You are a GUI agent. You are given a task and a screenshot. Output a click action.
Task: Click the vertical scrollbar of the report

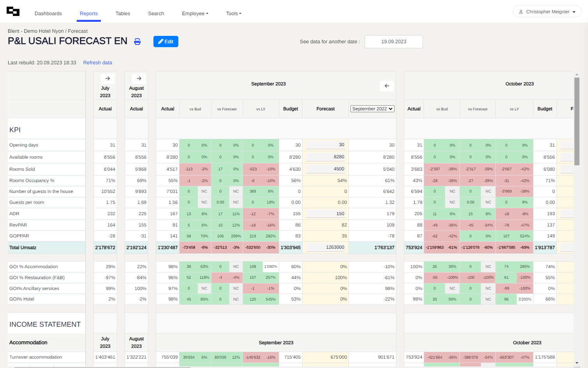click(x=577, y=121)
